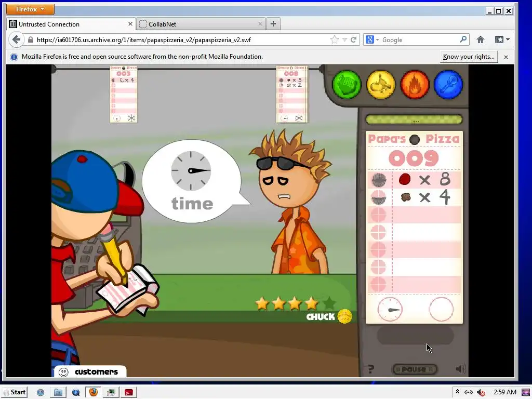This screenshot has width=532, height=399.
Task: Switch to Untrusted Connection tab
Action: point(71,24)
